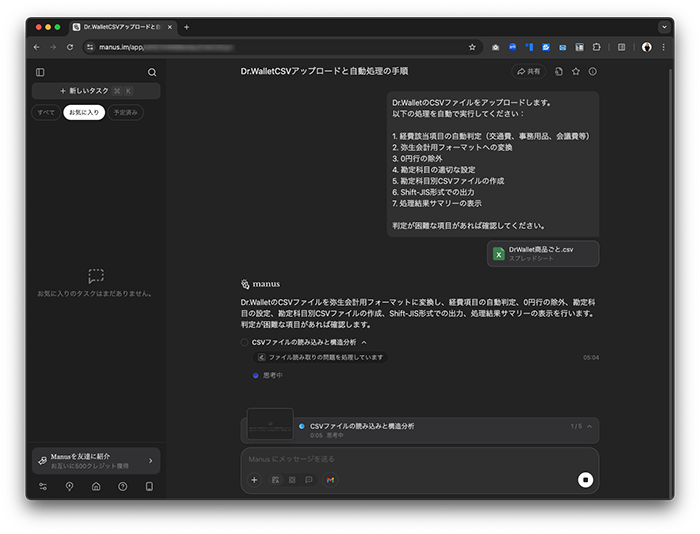Click the camera screenshot extension icon
The image size is (700, 534).
[496, 47]
